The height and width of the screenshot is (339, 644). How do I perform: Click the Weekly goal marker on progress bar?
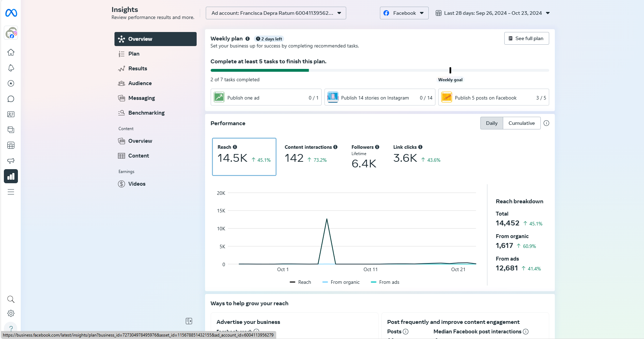click(450, 70)
